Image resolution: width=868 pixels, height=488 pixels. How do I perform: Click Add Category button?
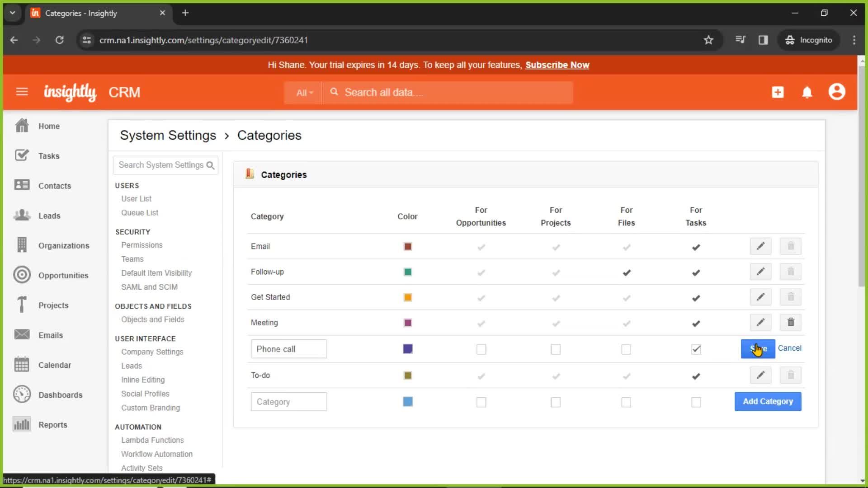click(x=768, y=401)
